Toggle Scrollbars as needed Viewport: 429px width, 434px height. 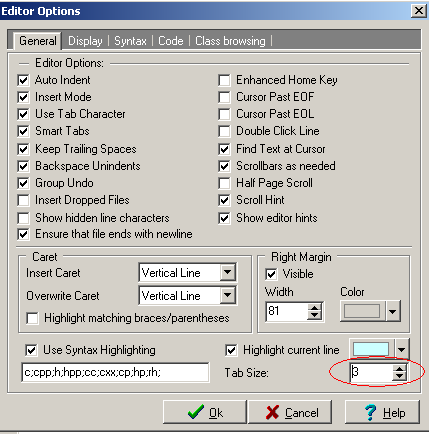tap(224, 166)
